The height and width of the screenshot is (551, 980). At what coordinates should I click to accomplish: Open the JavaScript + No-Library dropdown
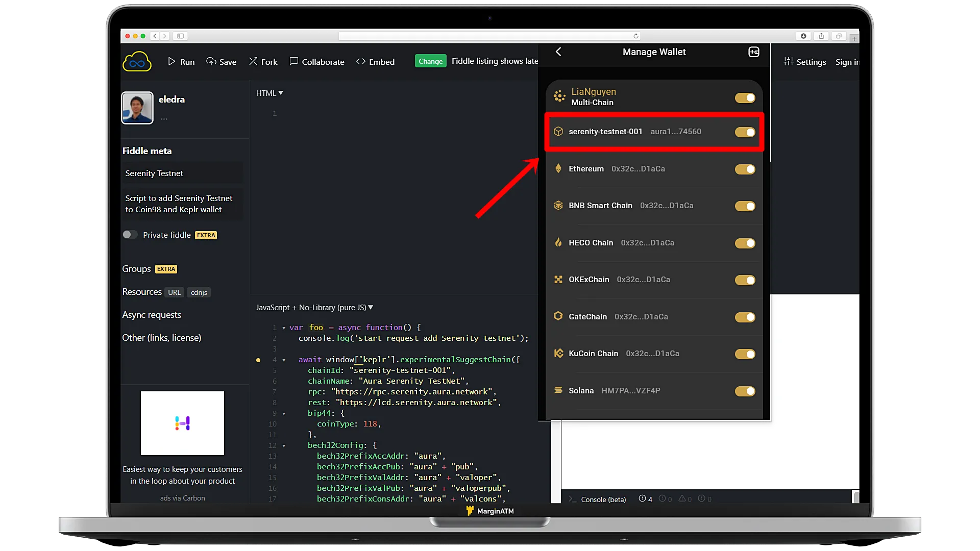coord(314,307)
